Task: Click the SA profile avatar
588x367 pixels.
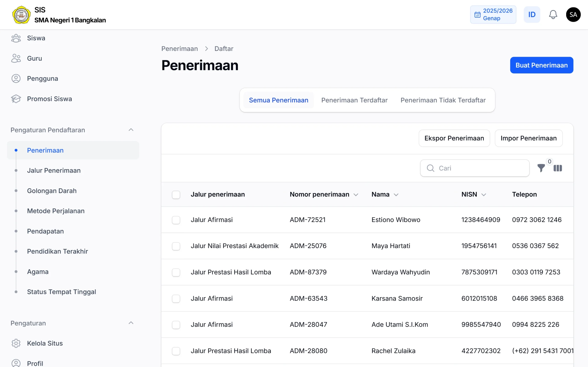Action: (573, 14)
